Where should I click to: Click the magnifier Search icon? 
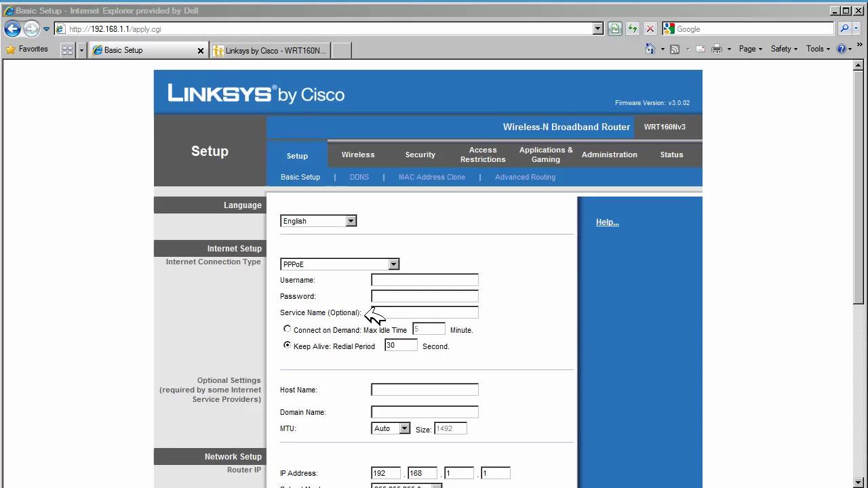[x=844, y=28]
